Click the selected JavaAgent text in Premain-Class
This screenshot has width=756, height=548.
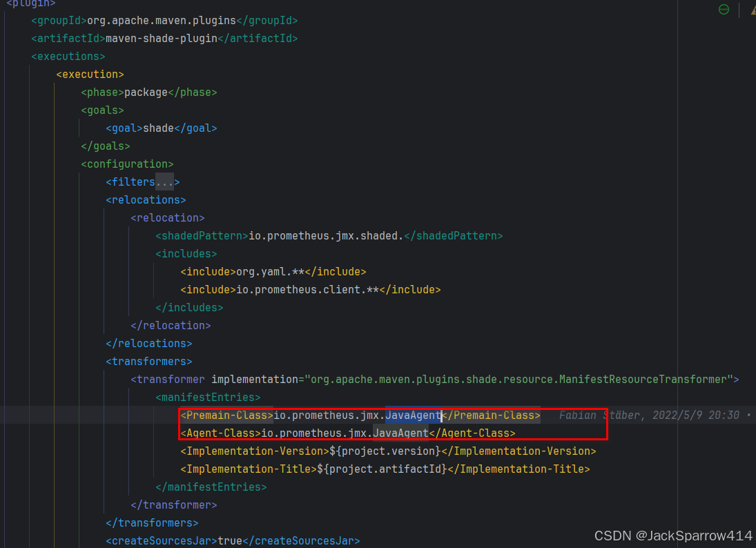point(413,415)
